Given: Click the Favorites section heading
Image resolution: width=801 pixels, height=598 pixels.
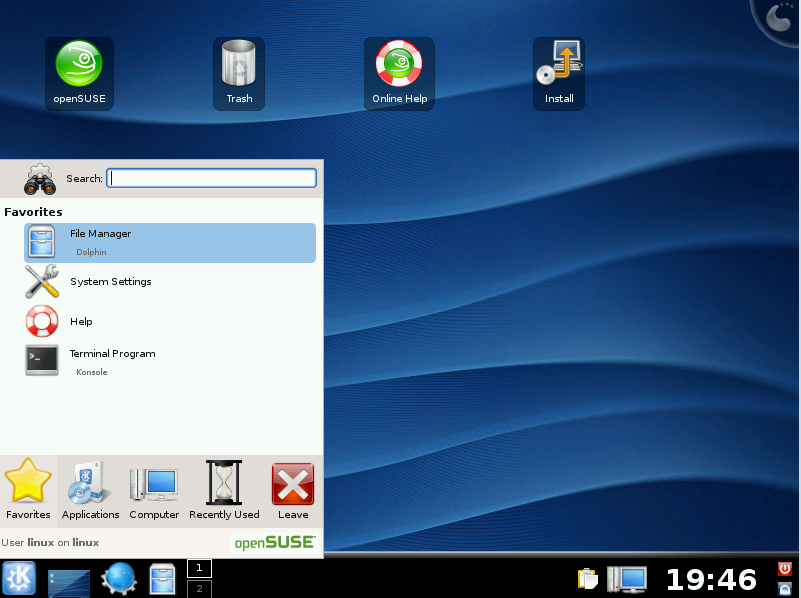Looking at the screenshot, I should pos(33,211).
